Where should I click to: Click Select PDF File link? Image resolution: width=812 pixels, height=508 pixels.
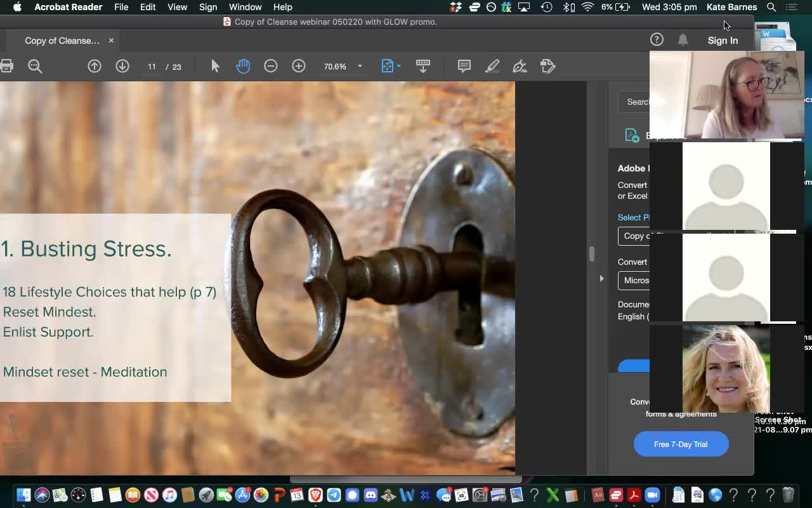[633, 217]
